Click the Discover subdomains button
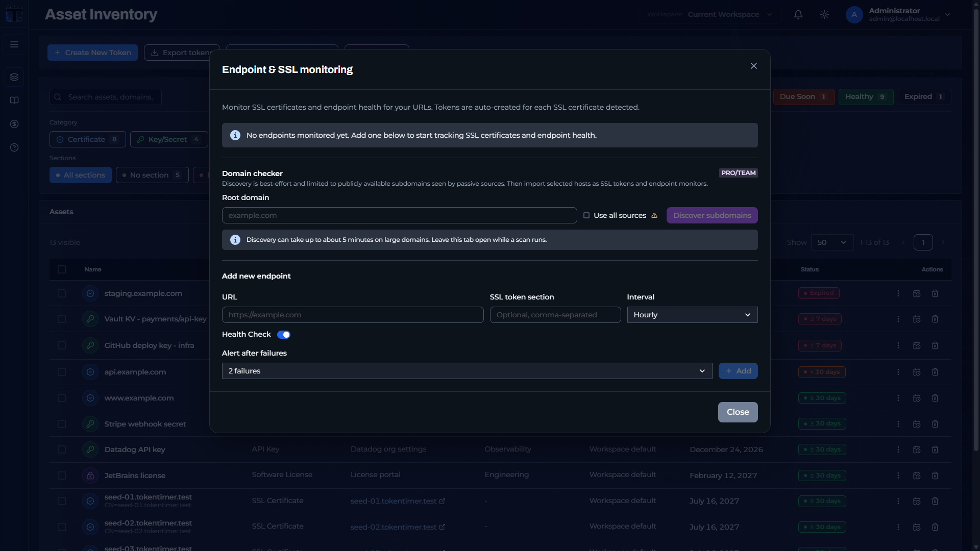 [712, 215]
